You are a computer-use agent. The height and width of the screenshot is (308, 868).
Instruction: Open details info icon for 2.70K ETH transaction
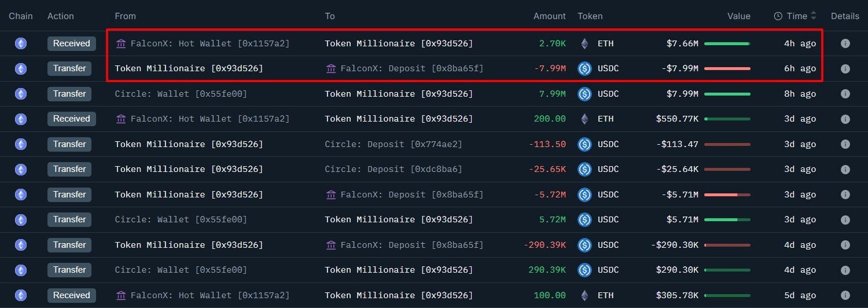tap(845, 43)
